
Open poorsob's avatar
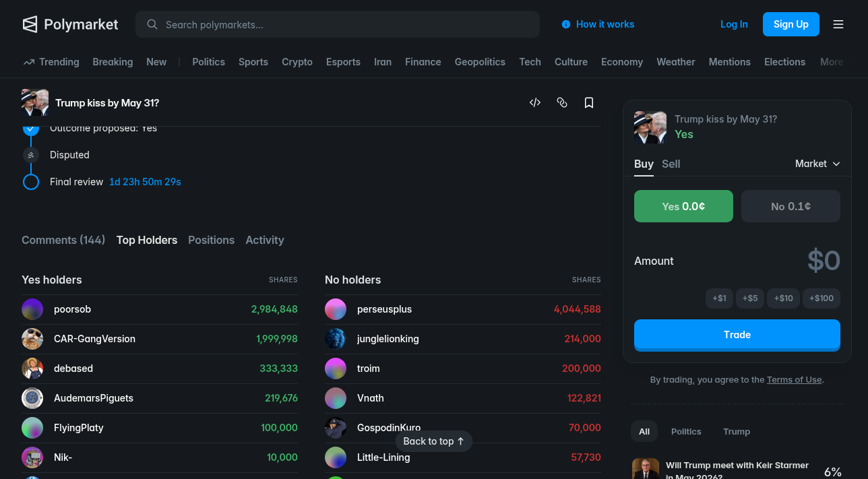[32, 309]
